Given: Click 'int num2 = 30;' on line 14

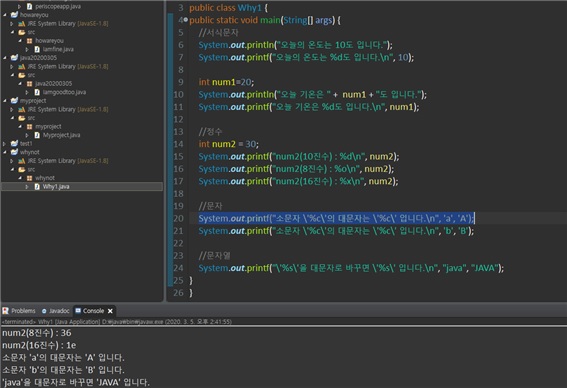Looking at the screenshot, I should click(x=229, y=144).
